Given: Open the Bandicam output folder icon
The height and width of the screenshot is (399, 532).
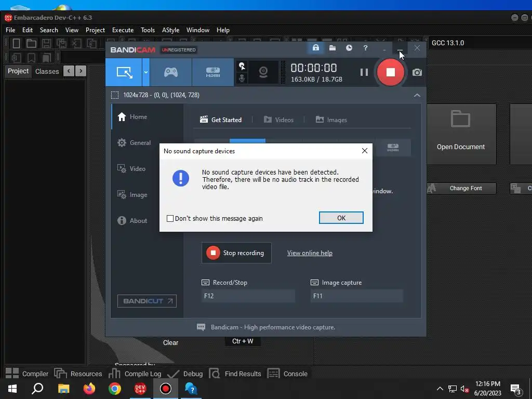Looking at the screenshot, I should coord(332,48).
